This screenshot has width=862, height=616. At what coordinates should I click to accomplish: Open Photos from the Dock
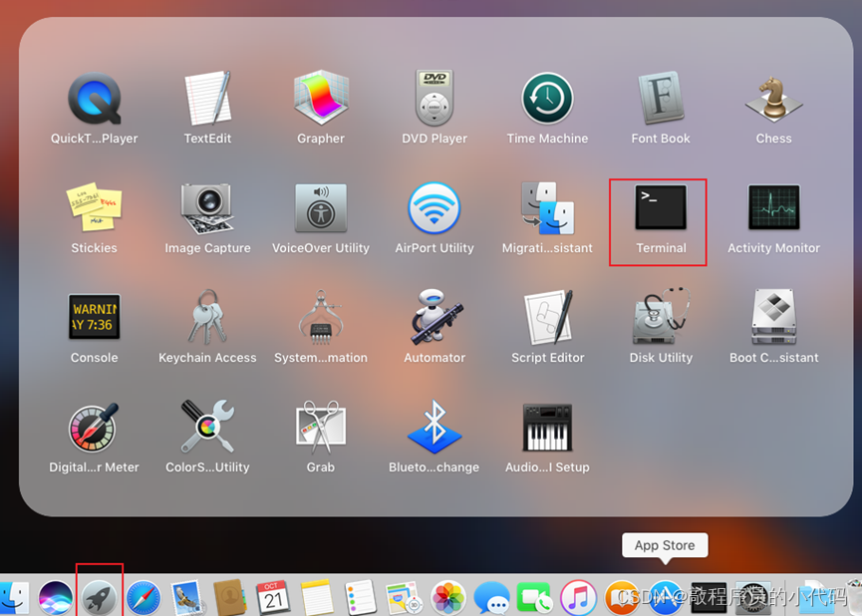click(447, 598)
